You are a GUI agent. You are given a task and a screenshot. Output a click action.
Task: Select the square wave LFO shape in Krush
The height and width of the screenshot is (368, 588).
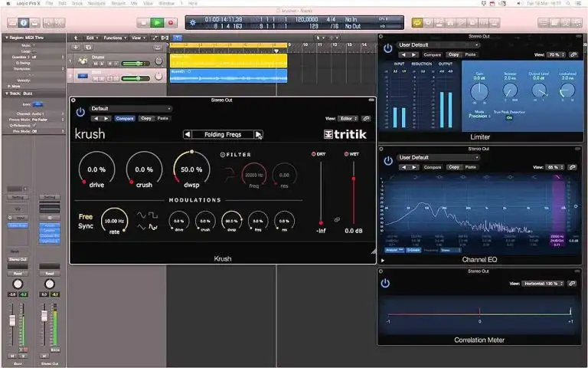click(153, 215)
